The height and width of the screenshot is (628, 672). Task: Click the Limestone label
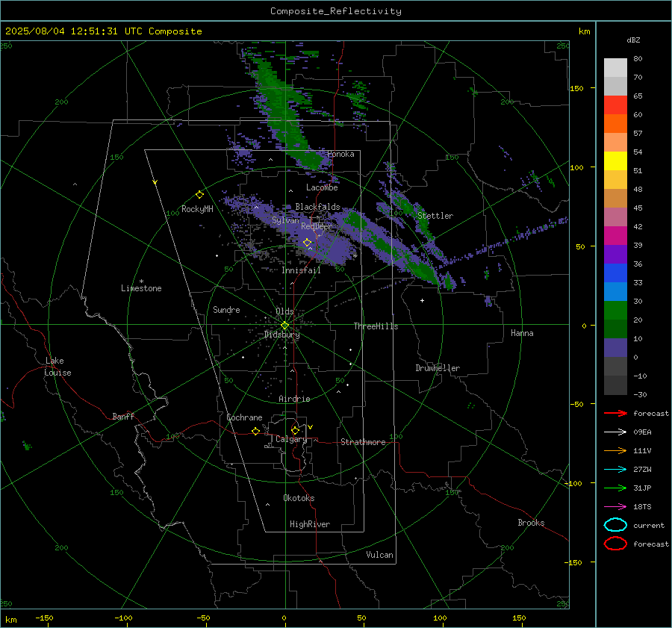point(141,288)
